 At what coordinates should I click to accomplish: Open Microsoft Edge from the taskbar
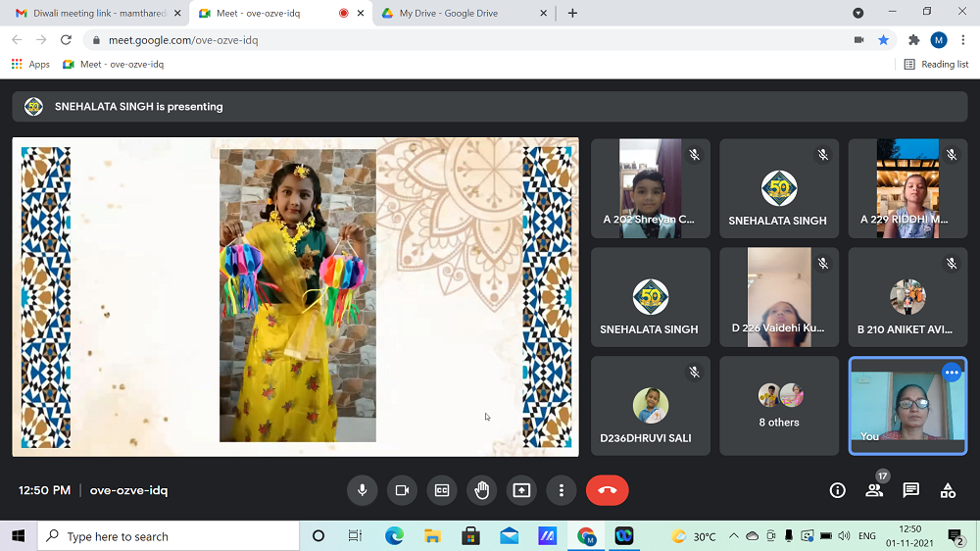click(394, 536)
